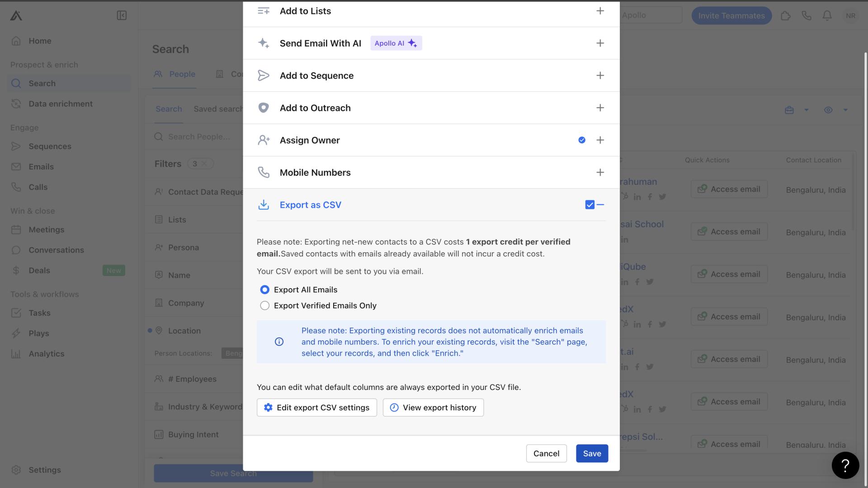Screen dimensions: 868x488
Task: Expand the Add to Sequence section
Action: (600, 75)
